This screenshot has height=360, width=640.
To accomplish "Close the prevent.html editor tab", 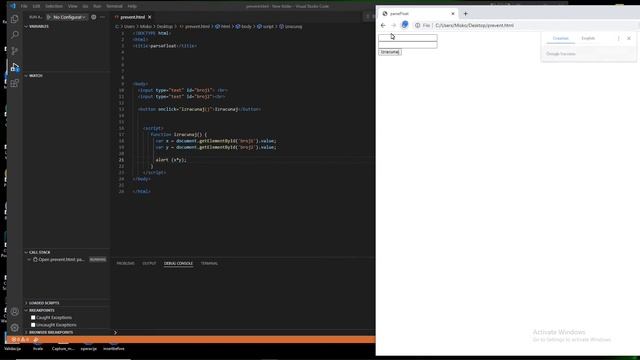I will pyautogui.click(x=150, y=17).
